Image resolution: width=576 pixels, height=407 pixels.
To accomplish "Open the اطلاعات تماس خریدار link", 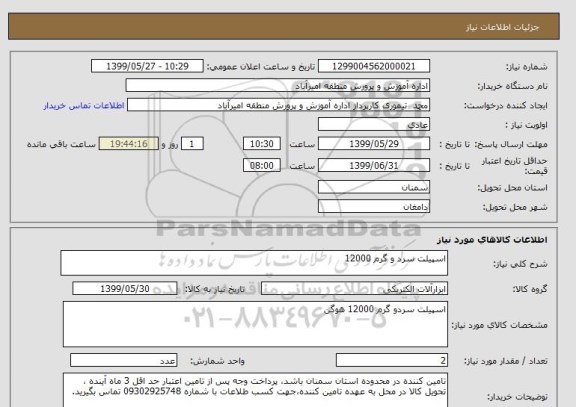I will 84,106.
